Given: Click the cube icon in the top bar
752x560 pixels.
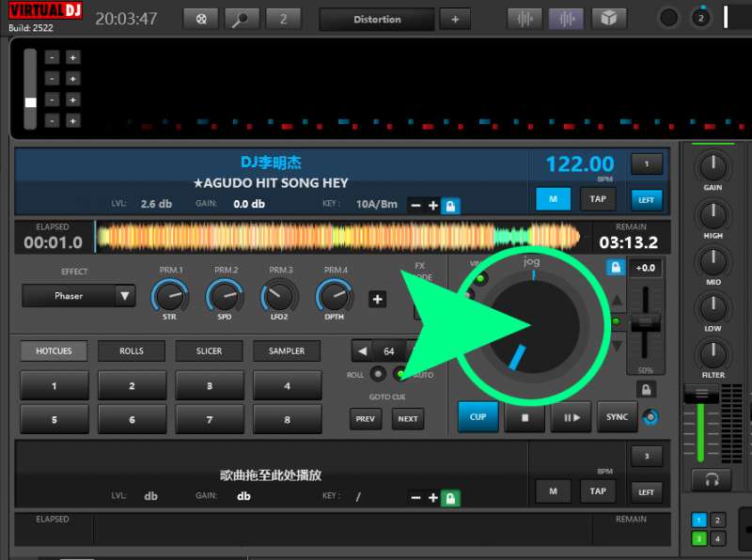Looking at the screenshot, I should pyautogui.click(x=608, y=19).
